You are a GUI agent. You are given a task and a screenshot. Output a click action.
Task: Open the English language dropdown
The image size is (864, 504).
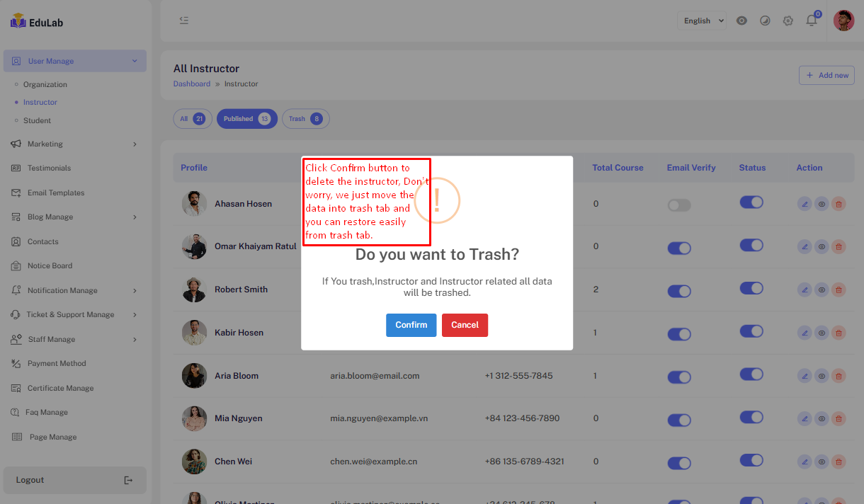click(701, 21)
